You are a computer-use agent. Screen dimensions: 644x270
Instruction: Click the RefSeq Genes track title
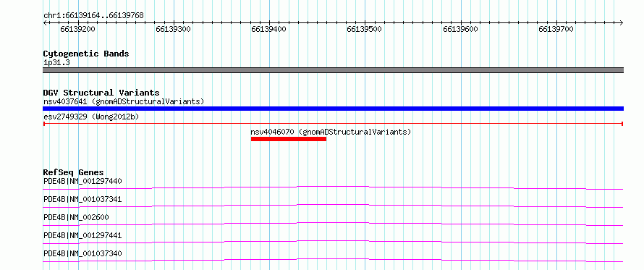[74, 172]
